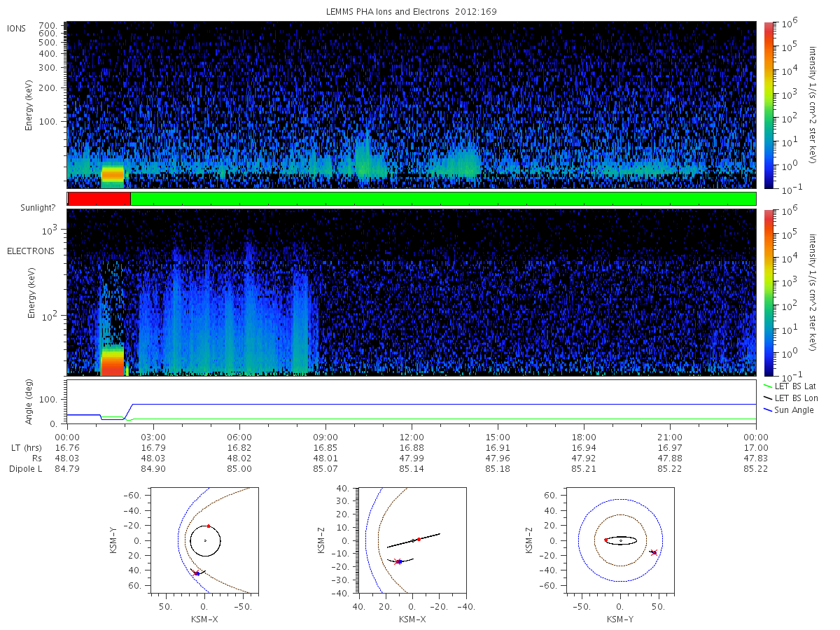840x630 pixels.
Task: Click the 21:00 time axis label
Action: click(670, 437)
